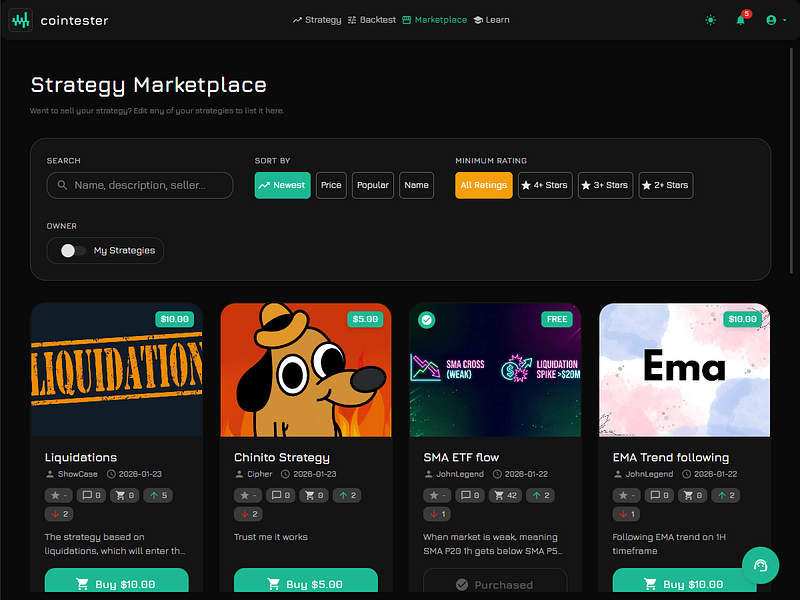
Task: Click seller ShowCase on Liquidations
Action: point(72,474)
